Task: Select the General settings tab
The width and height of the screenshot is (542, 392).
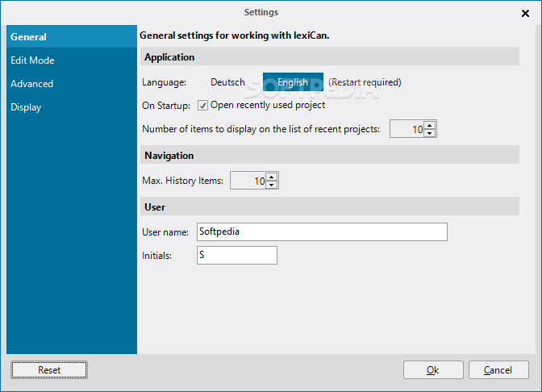Action: [72, 36]
